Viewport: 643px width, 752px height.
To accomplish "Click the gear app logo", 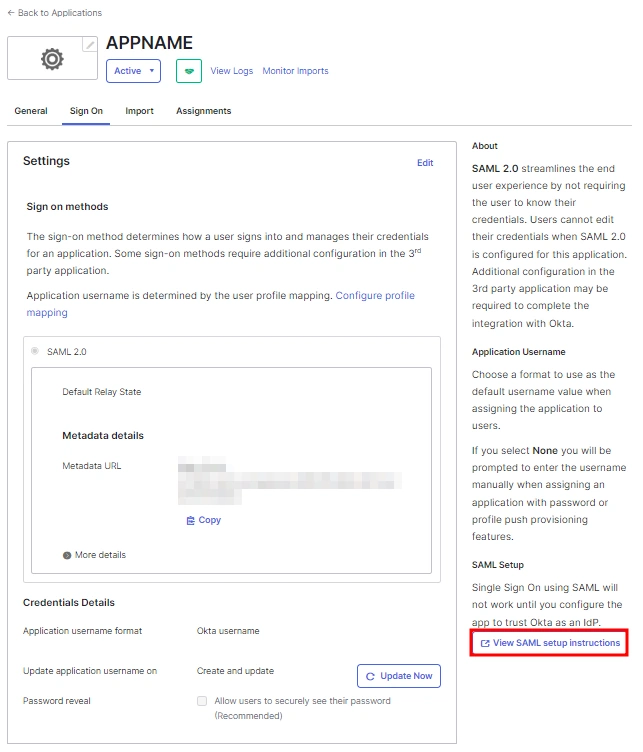I will 52,59.
